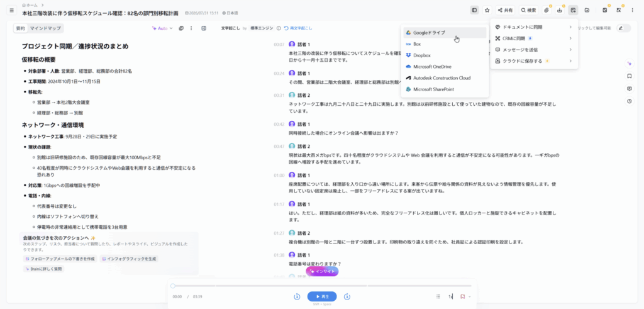Image resolution: width=644 pixels, height=309 pixels.
Task: Open the 検索 search button
Action: (x=528, y=10)
